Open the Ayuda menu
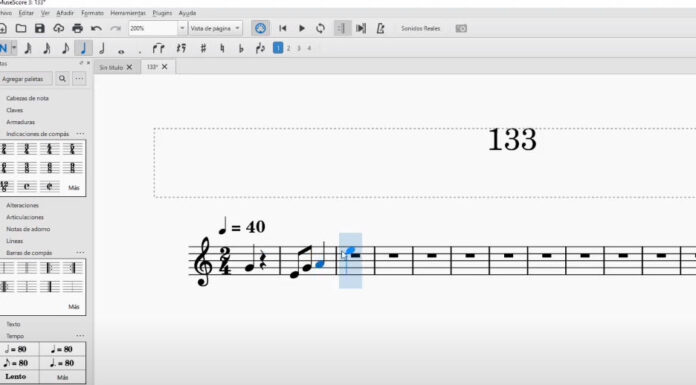Viewport: 696px width, 385px height. 187,13
